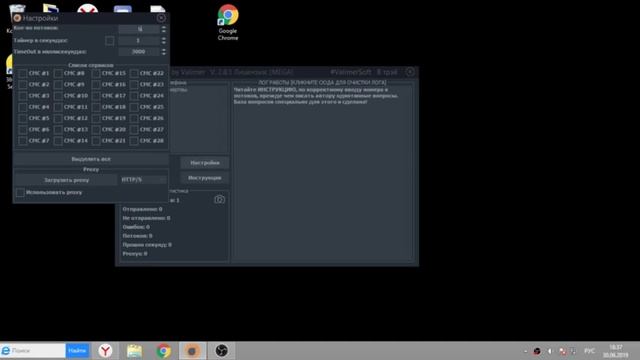Viewport: 640px width, 360px height.
Task: Select the СМС #22 service checkbox
Action: pos(134,73)
